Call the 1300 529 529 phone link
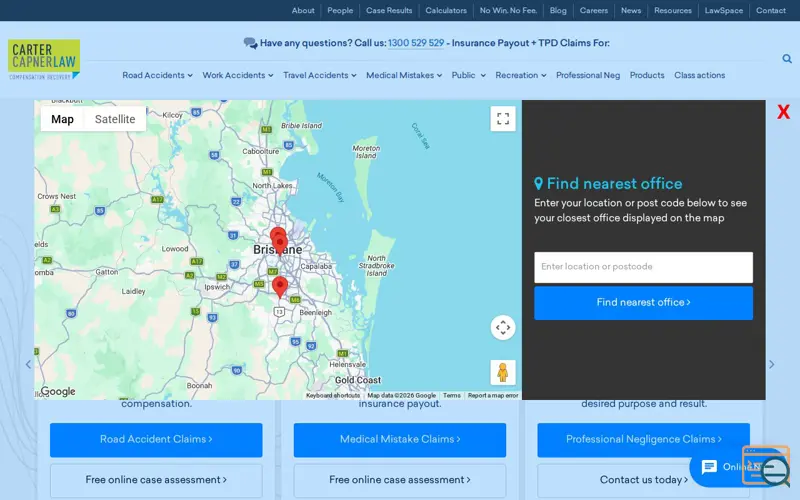Screen dimensions: 800x500 pos(416,43)
